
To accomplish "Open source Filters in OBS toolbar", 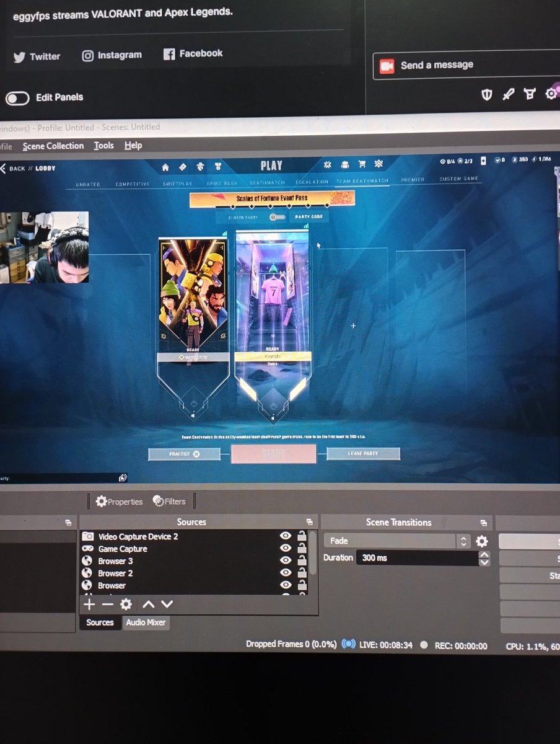I will (x=169, y=502).
